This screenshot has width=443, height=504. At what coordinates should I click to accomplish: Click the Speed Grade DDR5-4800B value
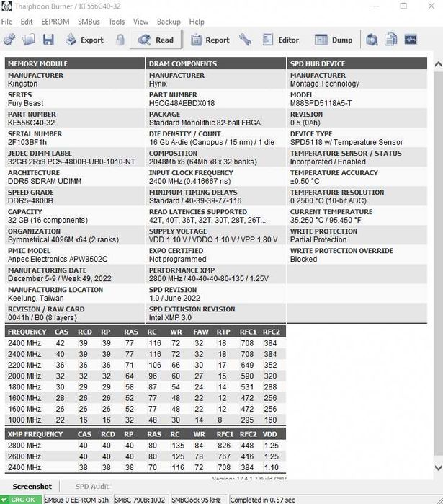point(30,200)
